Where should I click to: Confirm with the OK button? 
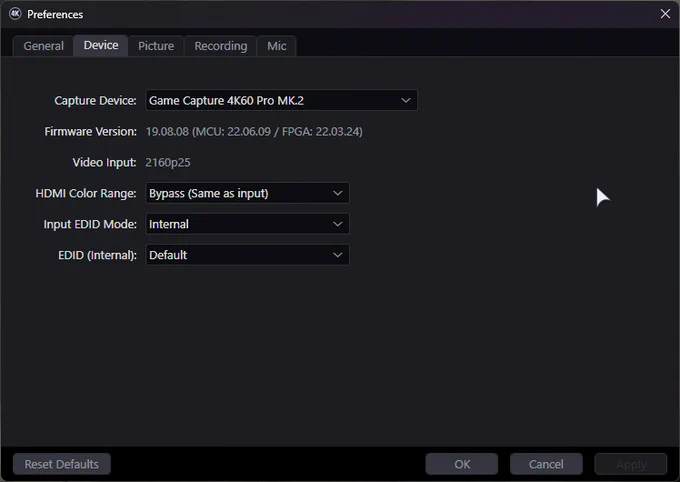pos(462,464)
